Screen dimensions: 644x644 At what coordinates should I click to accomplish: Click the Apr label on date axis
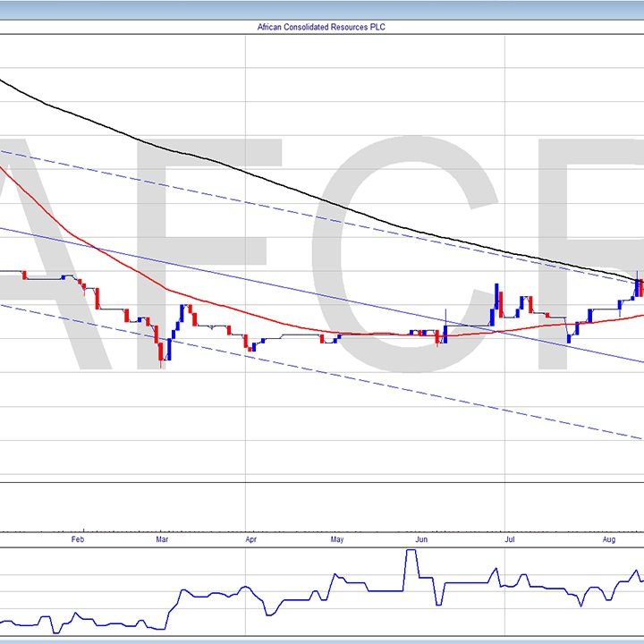pos(250,539)
